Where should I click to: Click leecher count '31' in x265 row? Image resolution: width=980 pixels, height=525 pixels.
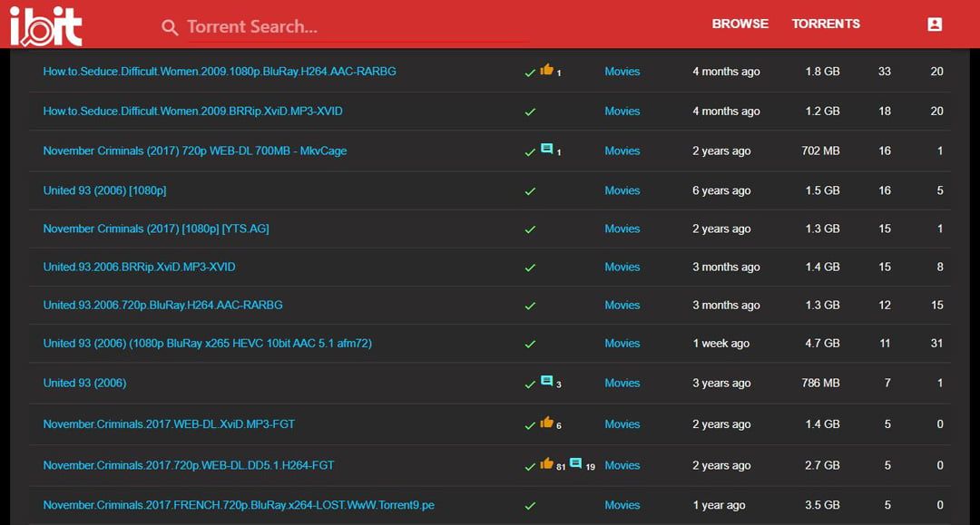coord(936,343)
